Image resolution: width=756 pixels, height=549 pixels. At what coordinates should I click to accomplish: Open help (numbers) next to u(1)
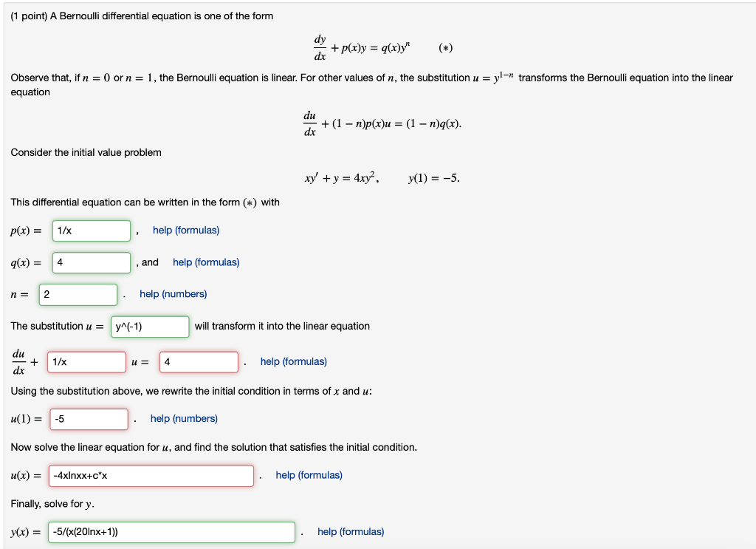(183, 418)
